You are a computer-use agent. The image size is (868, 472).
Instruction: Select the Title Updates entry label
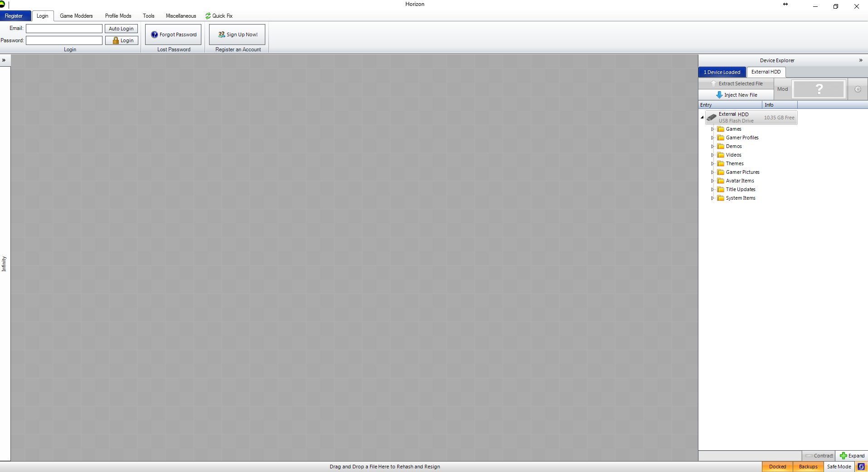tap(741, 189)
